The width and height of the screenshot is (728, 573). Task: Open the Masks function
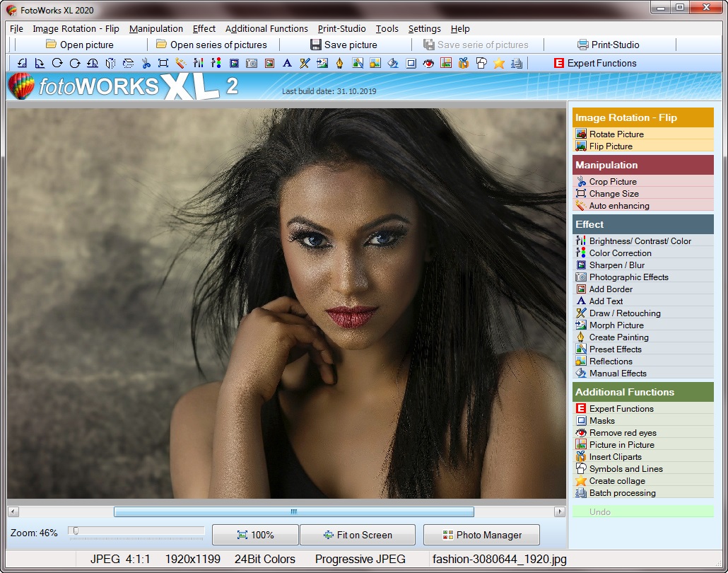point(602,420)
